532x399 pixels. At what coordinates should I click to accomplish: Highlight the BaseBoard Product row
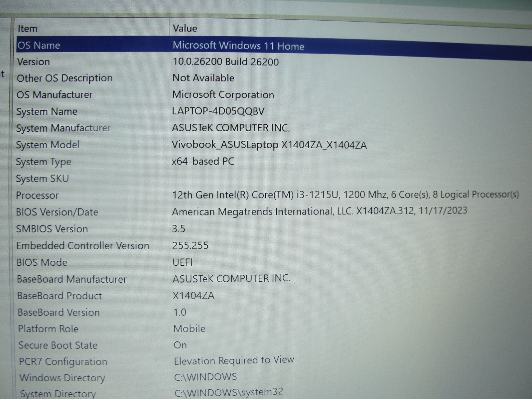pos(60,296)
